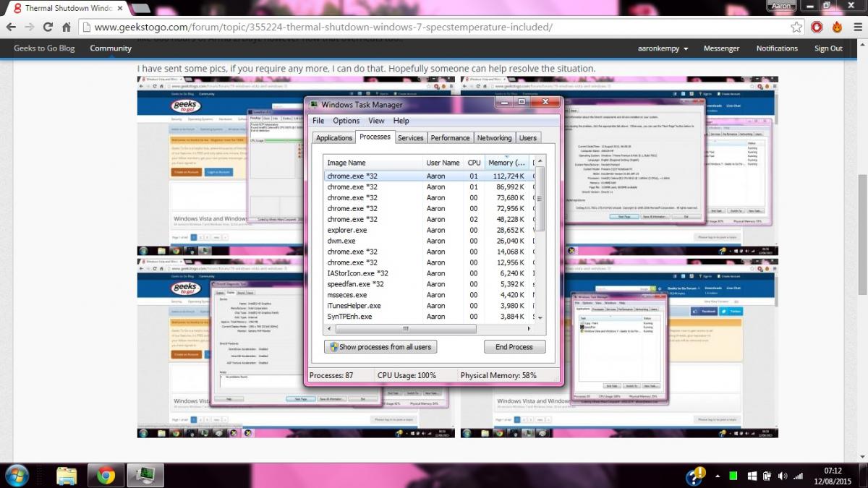The height and width of the screenshot is (488, 868).
Task: Sort by the Memory column header
Action: [x=506, y=163]
